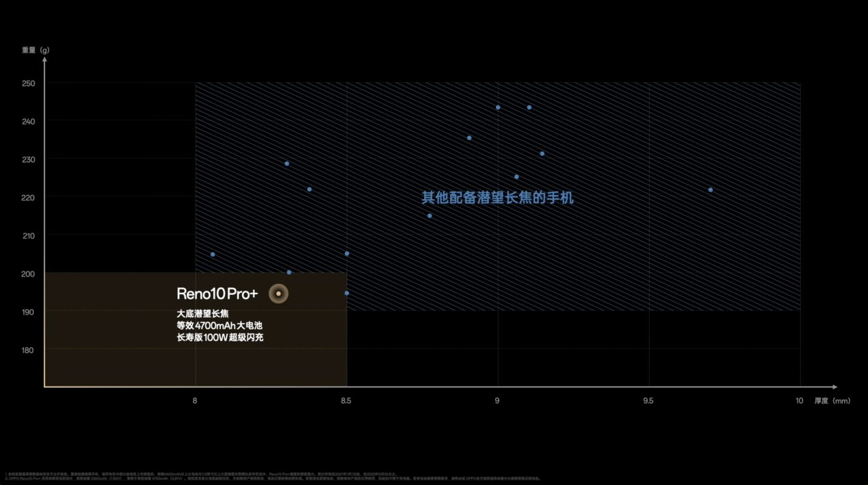The height and width of the screenshot is (485, 868).
Task: Click the 9.5 tick label on the thickness axis
Action: tap(648, 401)
